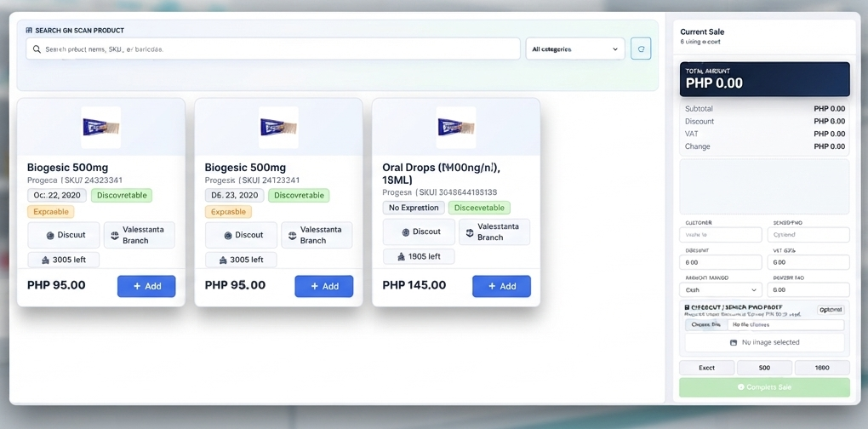Viewport: 868px width, 429px height.
Task: Click the Discount chip on Oral Drops card
Action: 419,232
